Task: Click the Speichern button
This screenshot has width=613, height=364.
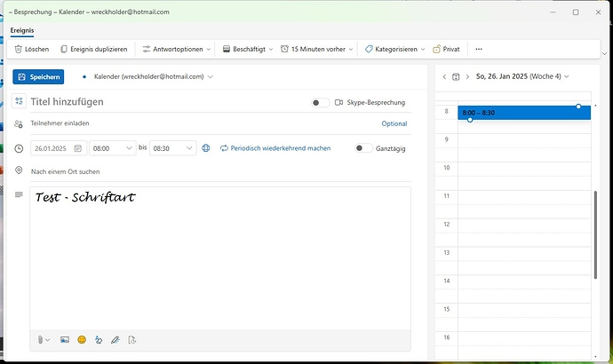Action: coord(38,77)
